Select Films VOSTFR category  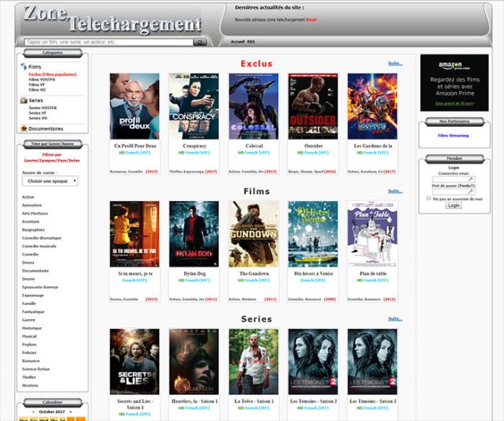click(42, 80)
